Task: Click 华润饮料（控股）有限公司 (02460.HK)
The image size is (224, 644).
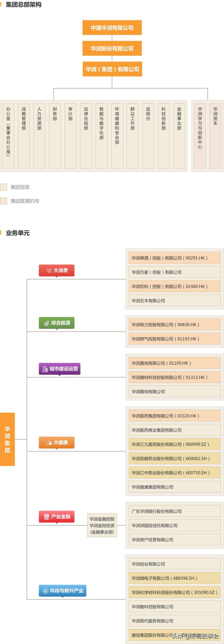Action: [174, 286]
